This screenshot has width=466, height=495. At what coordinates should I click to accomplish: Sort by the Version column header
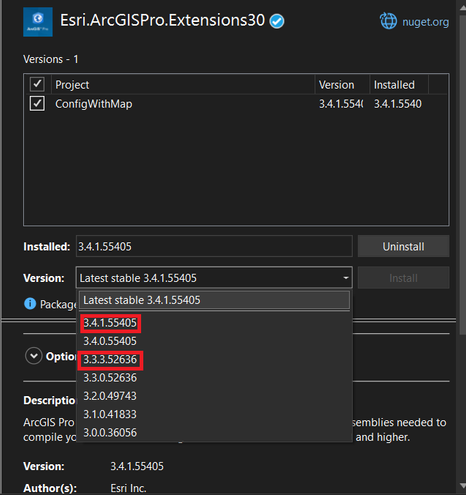tap(342, 85)
